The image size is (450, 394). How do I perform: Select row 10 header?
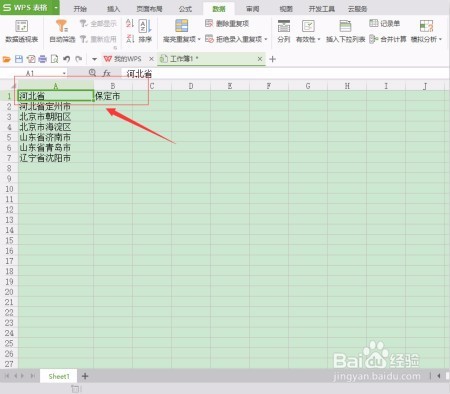coord(9,189)
